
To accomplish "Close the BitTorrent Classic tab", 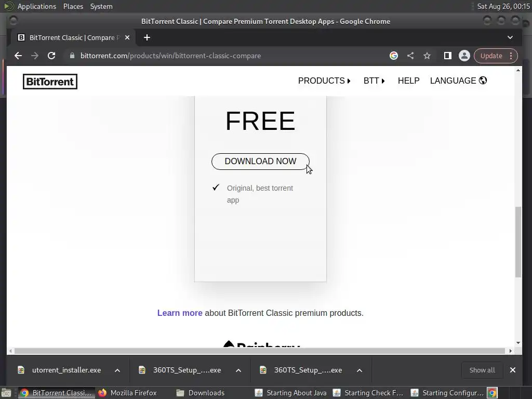I will pos(127,37).
